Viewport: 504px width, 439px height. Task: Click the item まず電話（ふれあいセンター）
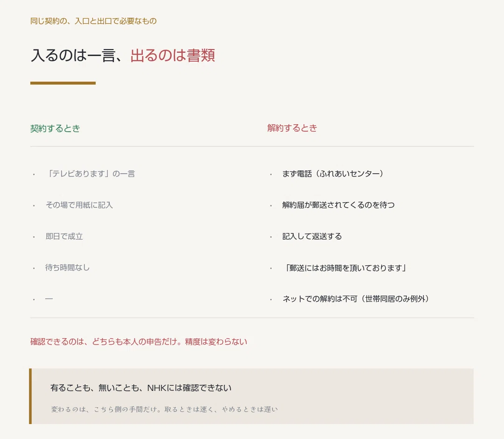(x=333, y=174)
